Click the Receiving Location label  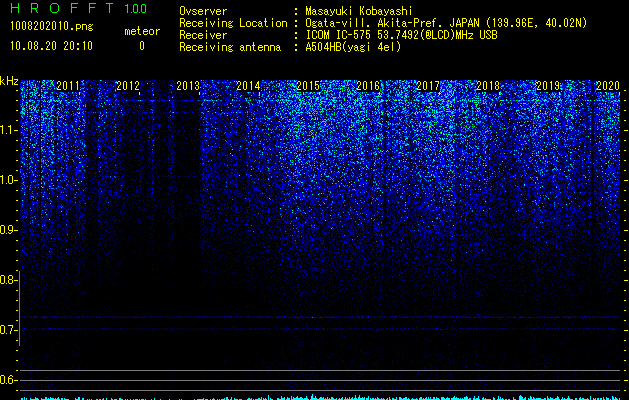(233, 23)
